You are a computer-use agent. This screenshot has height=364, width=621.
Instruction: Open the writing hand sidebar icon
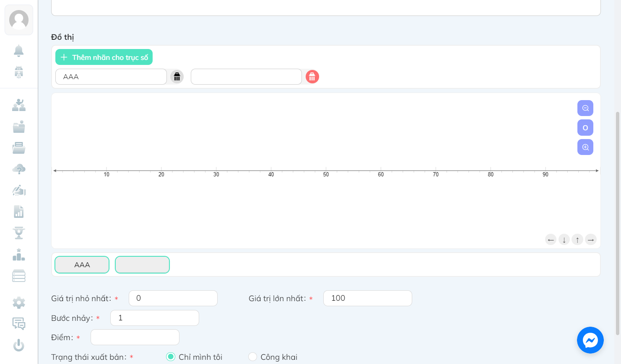click(19, 191)
